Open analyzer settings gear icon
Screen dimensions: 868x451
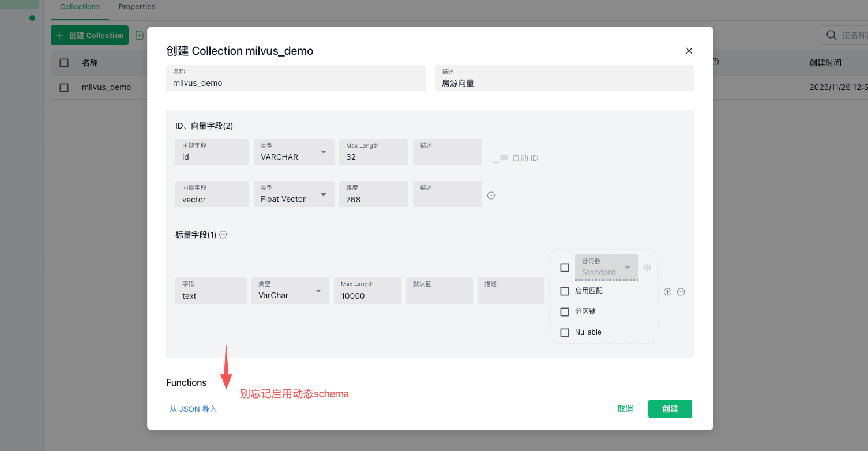click(x=647, y=268)
